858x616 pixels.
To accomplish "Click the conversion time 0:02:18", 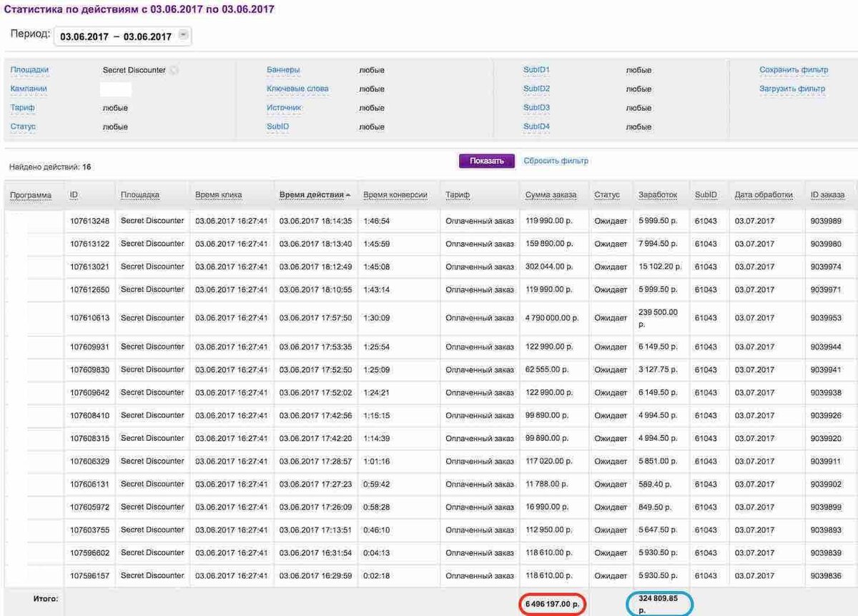I will (375, 575).
